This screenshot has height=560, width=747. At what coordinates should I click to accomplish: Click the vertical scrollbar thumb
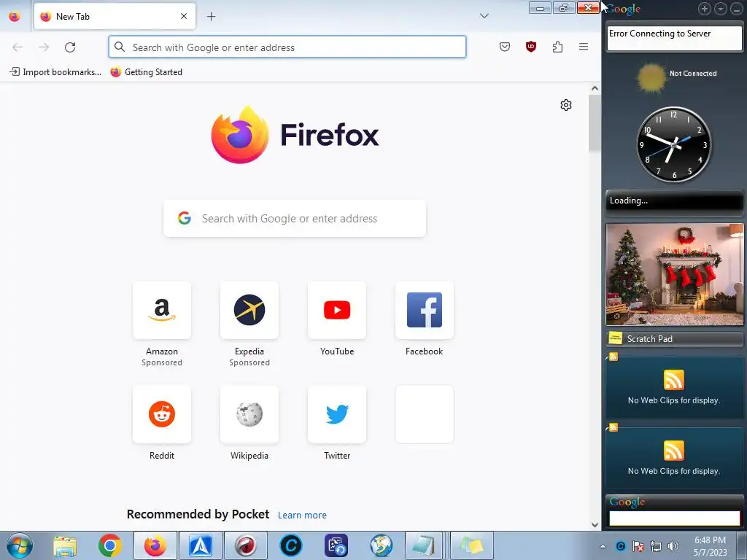tap(595, 124)
